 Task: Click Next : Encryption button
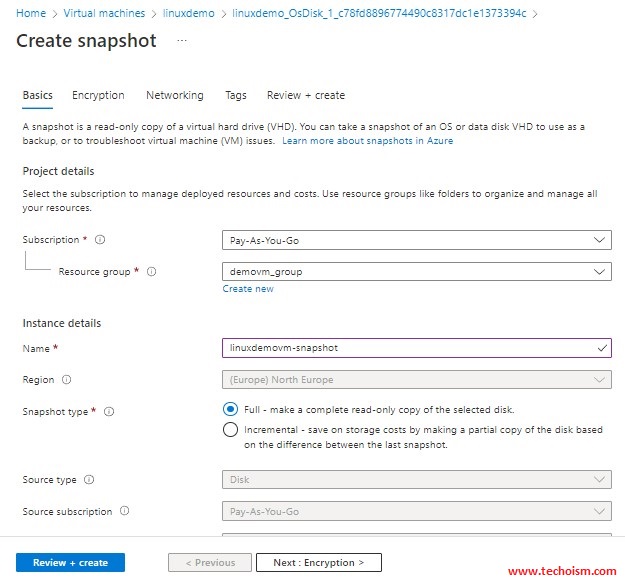click(x=318, y=563)
